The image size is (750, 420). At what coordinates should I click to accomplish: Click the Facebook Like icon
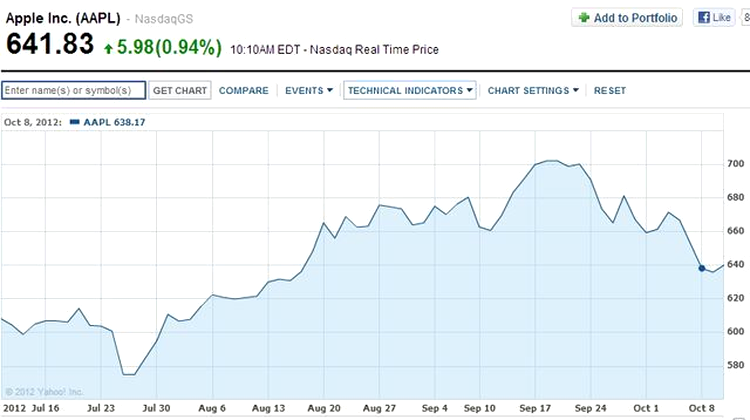[x=704, y=18]
